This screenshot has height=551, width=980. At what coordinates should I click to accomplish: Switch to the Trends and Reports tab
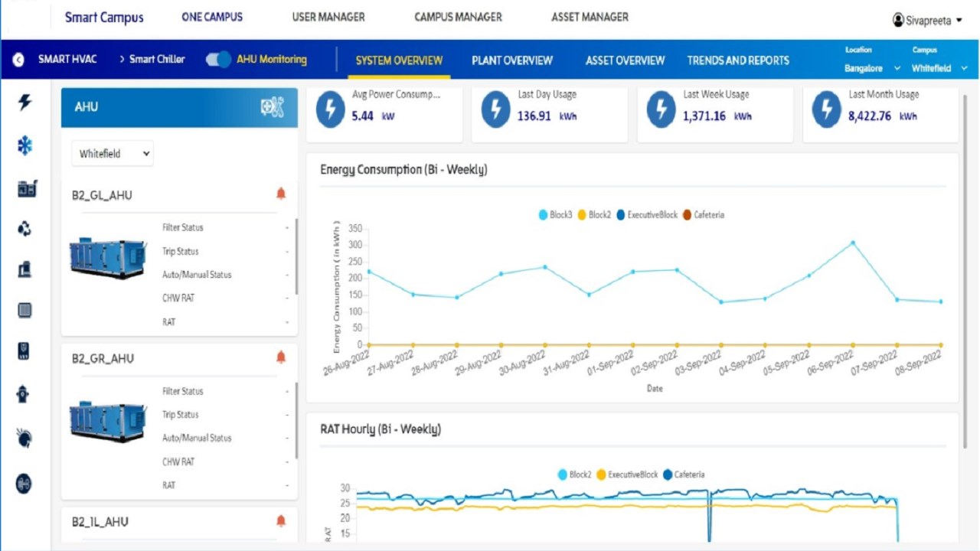[738, 60]
